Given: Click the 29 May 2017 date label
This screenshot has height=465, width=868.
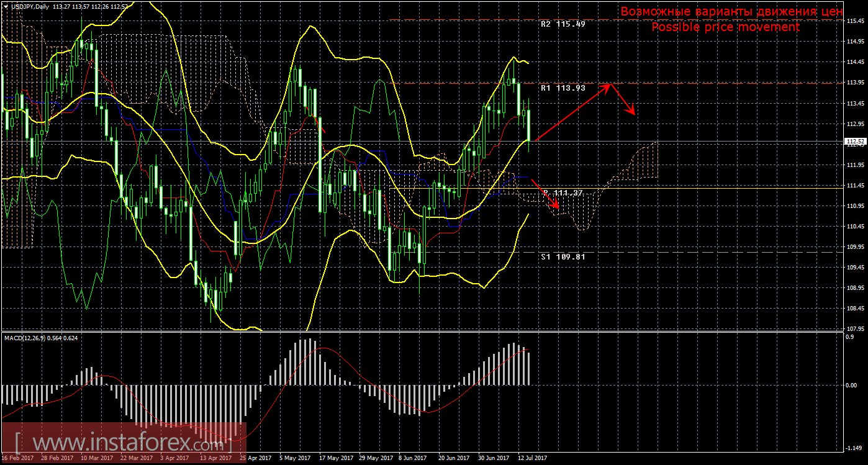Looking at the screenshot, I should tap(374, 458).
